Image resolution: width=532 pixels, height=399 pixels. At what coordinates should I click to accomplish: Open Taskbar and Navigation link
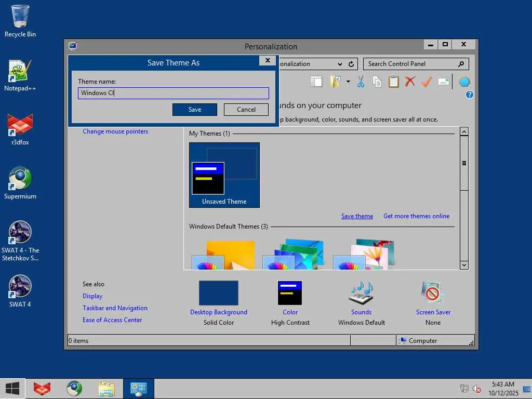[x=115, y=308]
